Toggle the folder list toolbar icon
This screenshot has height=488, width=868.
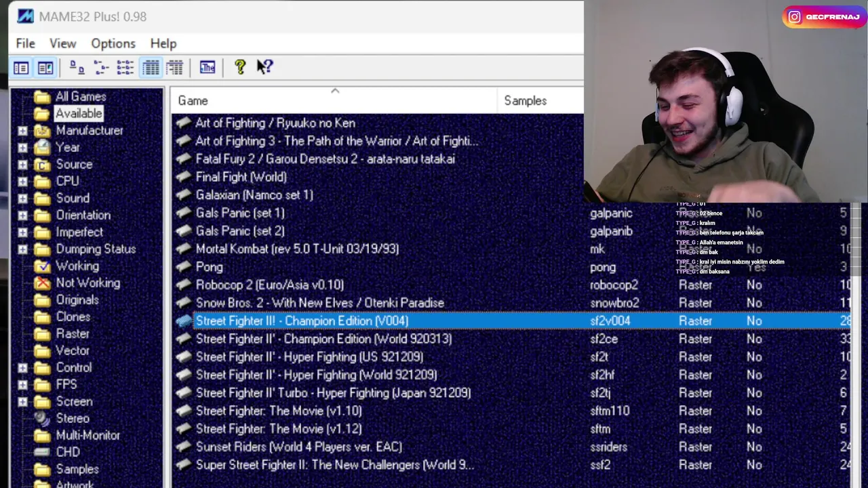pyautogui.click(x=21, y=67)
